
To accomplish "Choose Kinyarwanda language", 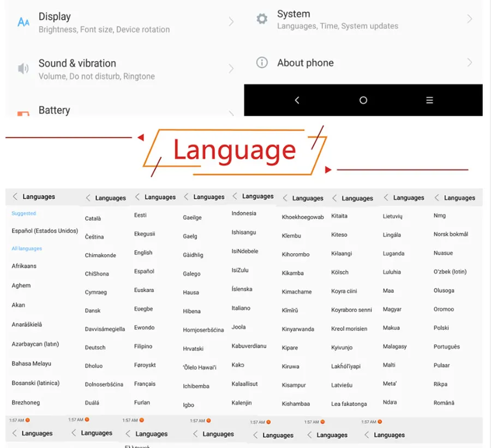I will [298, 329].
